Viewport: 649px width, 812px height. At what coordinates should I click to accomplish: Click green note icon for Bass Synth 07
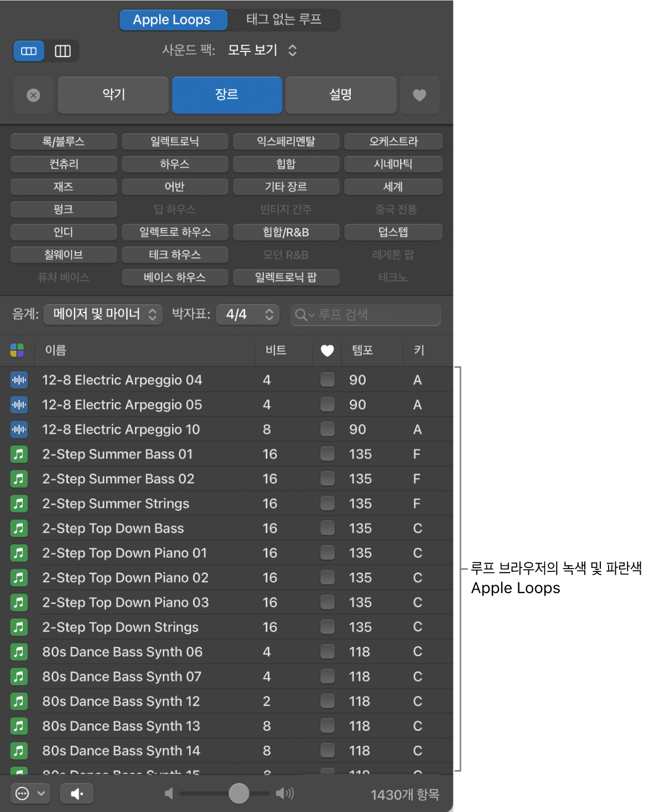[19, 676]
